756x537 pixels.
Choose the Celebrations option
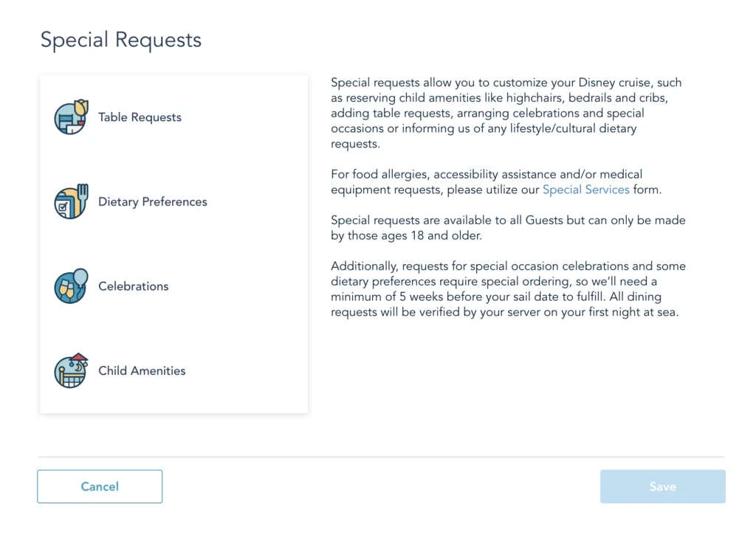click(134, 286)
